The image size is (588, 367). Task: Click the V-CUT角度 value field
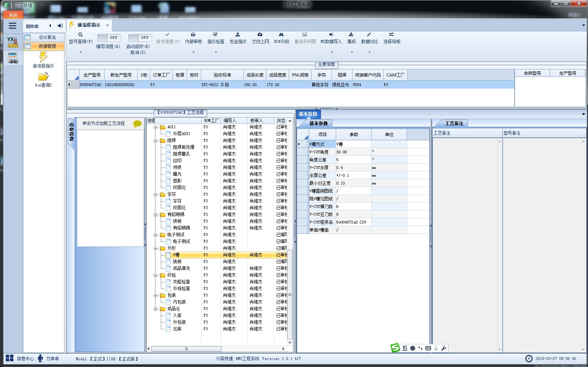pos(353,152)
